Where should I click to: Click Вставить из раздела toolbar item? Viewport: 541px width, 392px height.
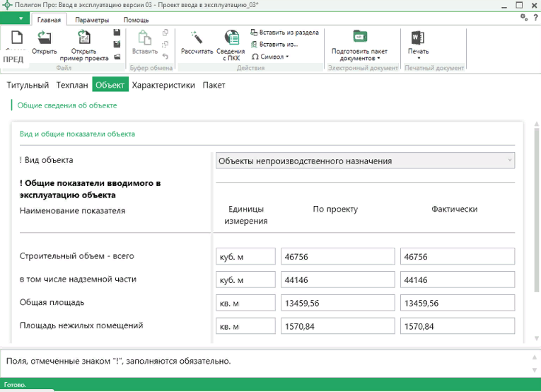[x=284, y=33]
